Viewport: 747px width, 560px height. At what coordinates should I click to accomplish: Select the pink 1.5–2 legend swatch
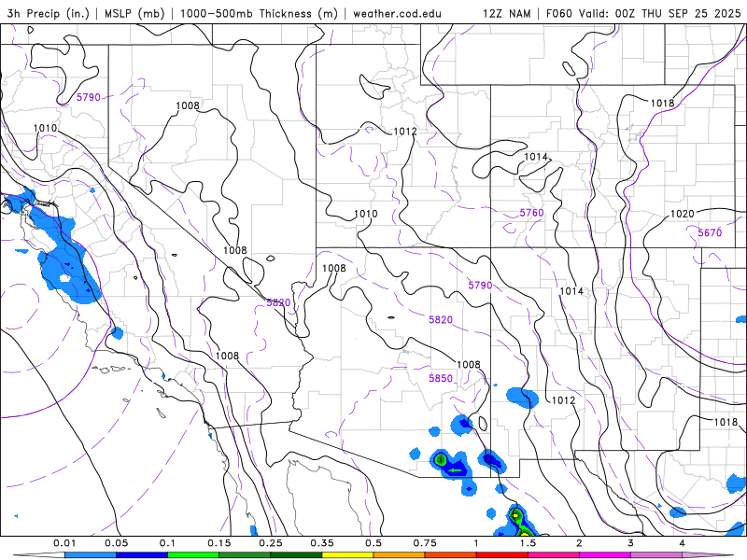(x=554, y=555)
